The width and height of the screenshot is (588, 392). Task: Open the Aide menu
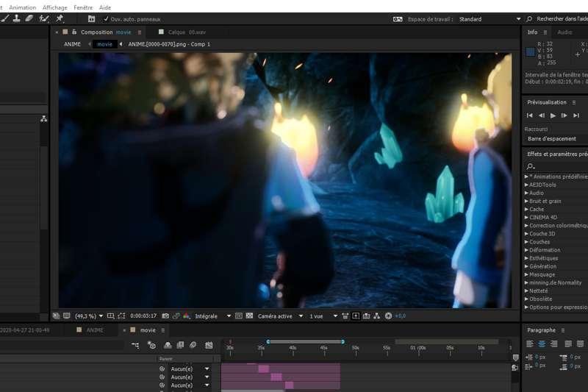click(105, 7)
